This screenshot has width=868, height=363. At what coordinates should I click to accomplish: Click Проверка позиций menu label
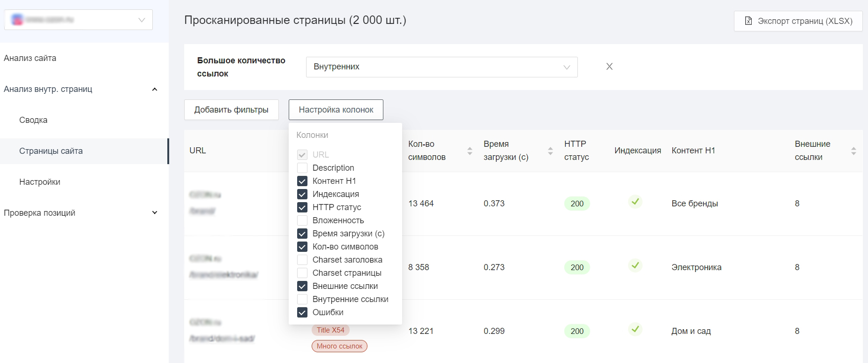(39, 213)
